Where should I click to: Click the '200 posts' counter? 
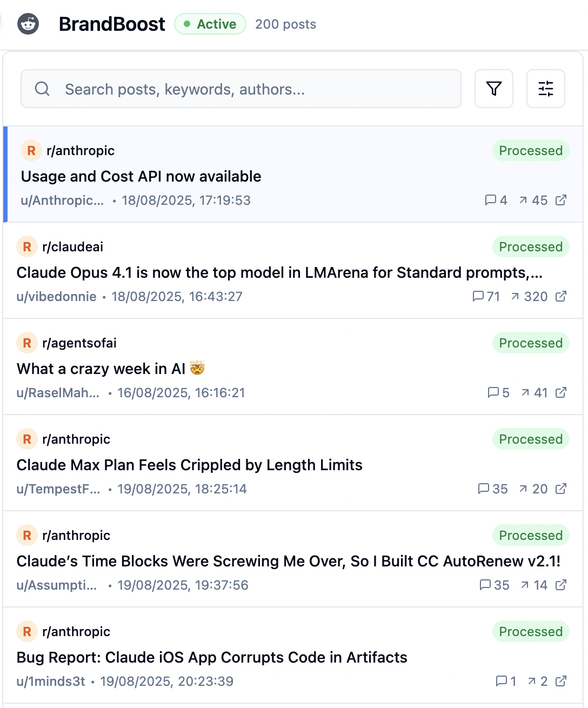tap(285, 24)
